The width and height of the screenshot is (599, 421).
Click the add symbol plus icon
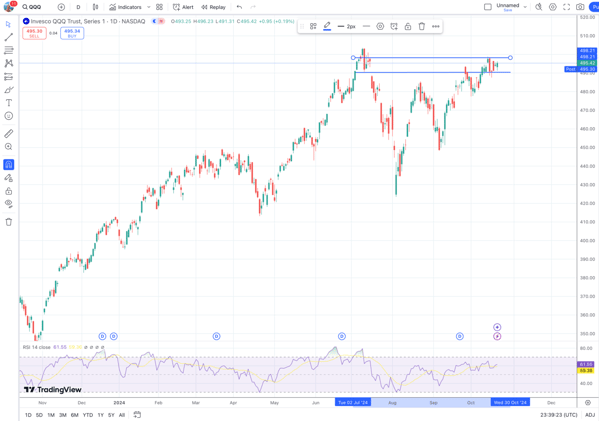[x=61, y=7]
